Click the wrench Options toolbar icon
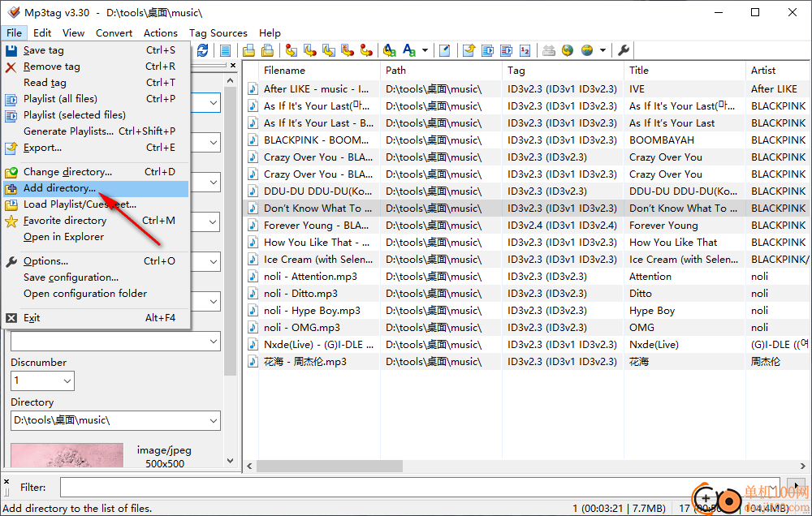 (624, 50)
